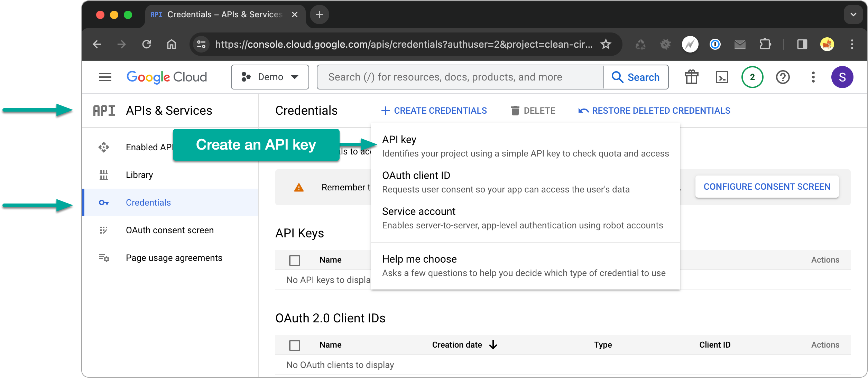Sort OAuth clients by Client ID column
The image size is (868, 378).
715,345
